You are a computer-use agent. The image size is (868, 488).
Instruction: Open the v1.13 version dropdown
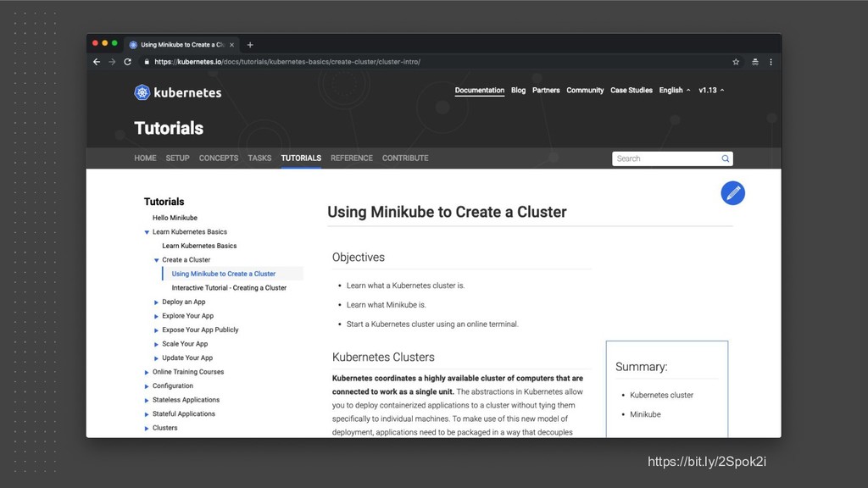711,90
